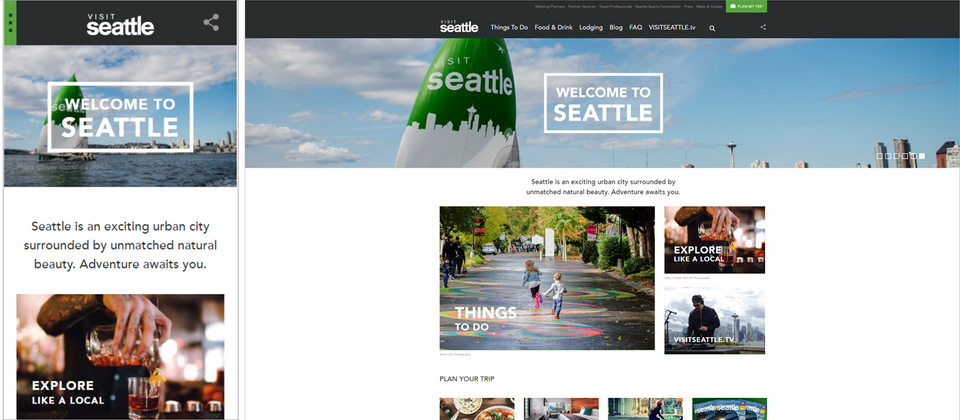Click the Welcome to Seattle box in desktop hero
960x420 pixels.
(603, 103)
